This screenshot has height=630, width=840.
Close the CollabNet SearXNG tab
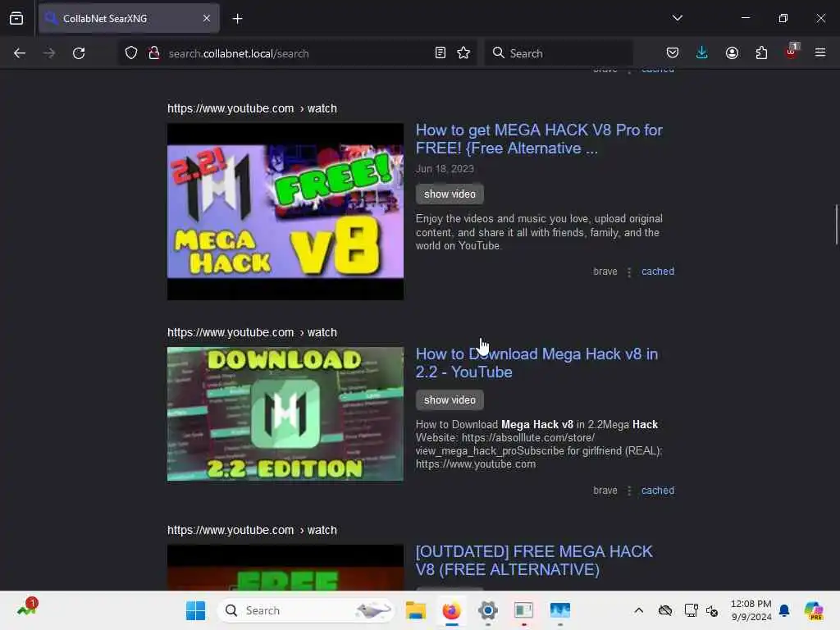pyautogui.click(x=207, y=18)
